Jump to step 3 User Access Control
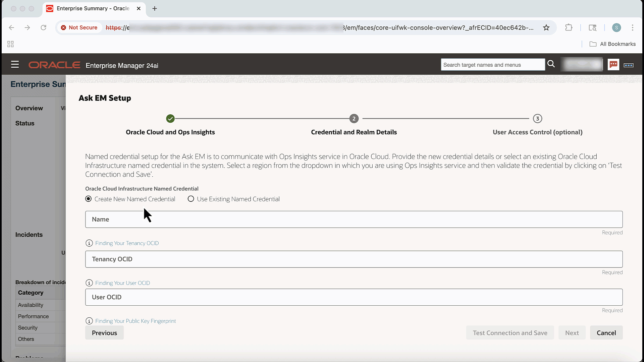 (x=537, y=119)
